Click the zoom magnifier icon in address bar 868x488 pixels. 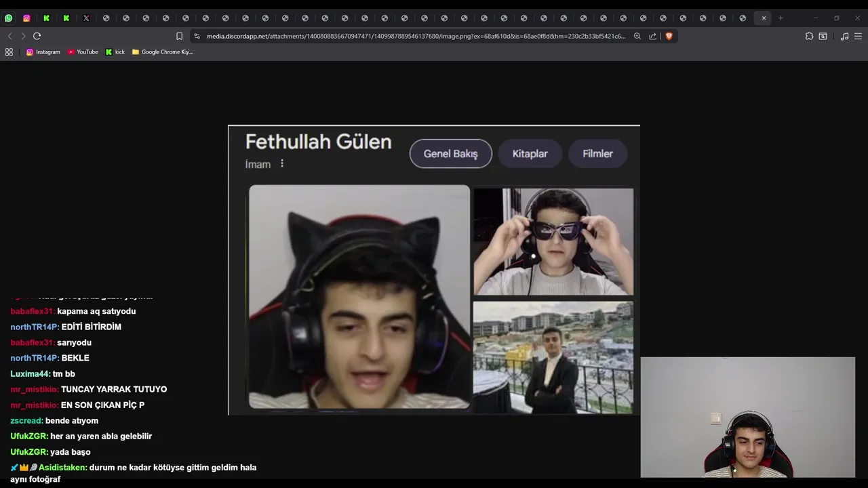pyautogui.click(x=637, y=36)
